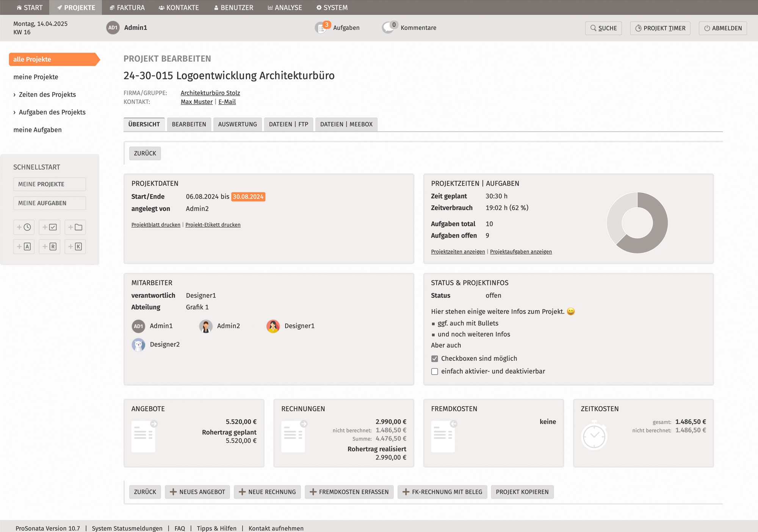Image resolution: width=758 pixels, height=532 pixels.
Task: Open the Kommentare speech bubble icon
Action: click(x=389, y=28)
